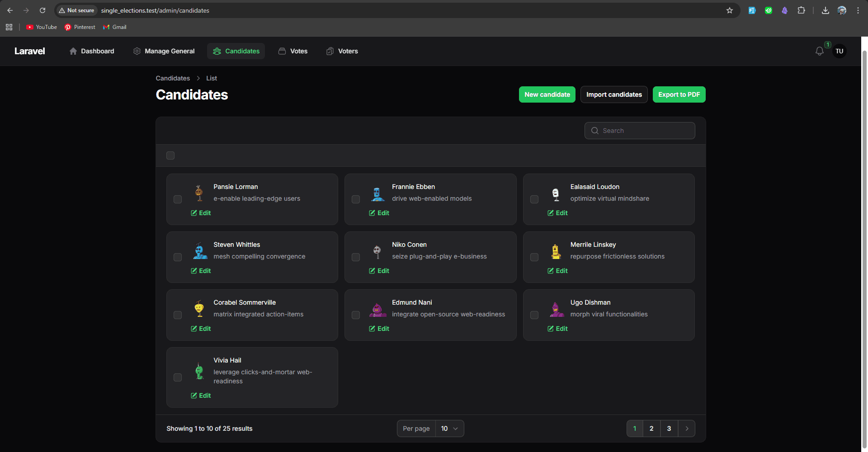Open the Voters nav tab
This screenshot has width=868, height=452.
click(342, 51)
